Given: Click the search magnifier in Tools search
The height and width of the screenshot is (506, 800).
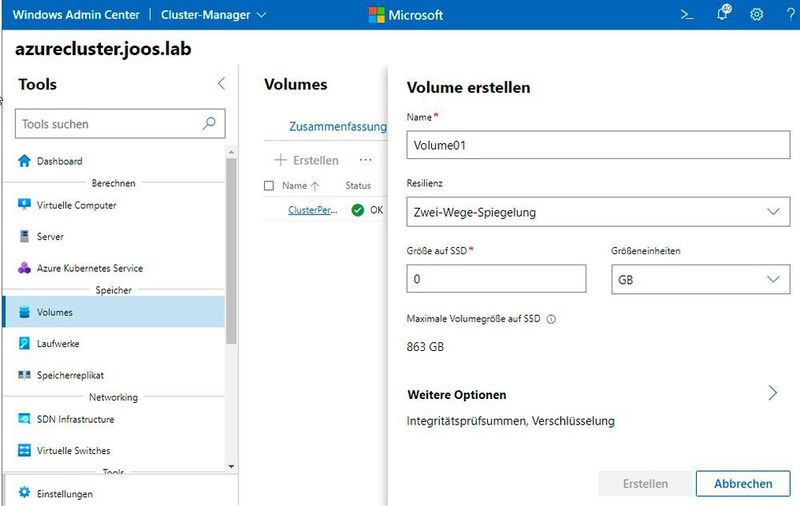Looking at the screenshot, I should [209, 123].
